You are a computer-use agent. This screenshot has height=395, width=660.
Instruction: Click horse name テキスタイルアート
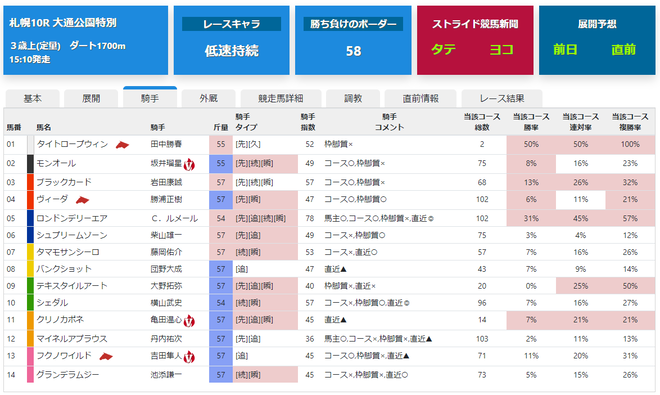[x=72, y=286]
